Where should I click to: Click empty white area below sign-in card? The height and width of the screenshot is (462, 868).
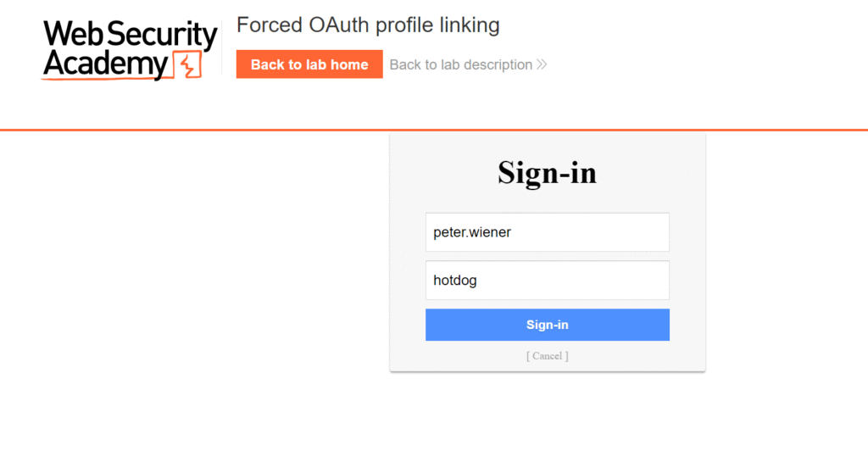tap(547, 420)
